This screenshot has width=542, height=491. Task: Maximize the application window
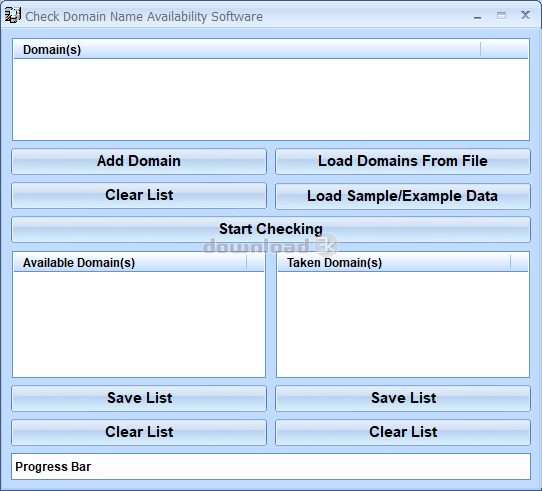[502, 16]
